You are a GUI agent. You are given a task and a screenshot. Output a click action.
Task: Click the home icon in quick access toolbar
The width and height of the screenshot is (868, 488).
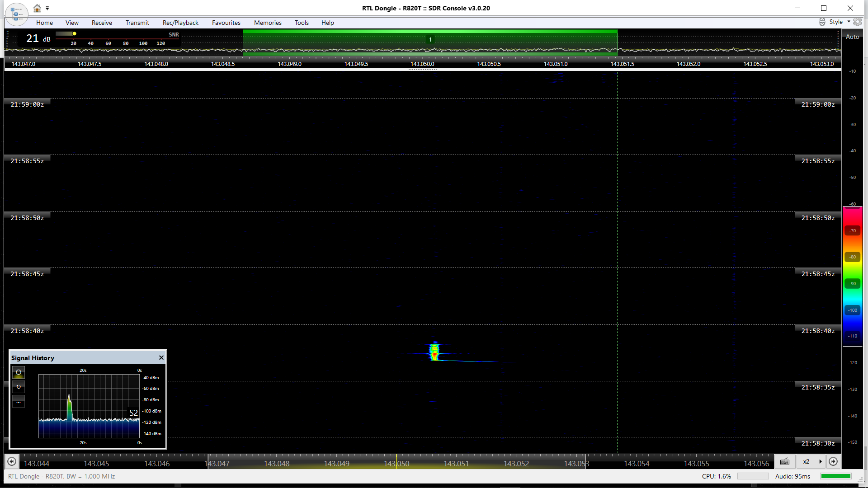pos(37,8)
